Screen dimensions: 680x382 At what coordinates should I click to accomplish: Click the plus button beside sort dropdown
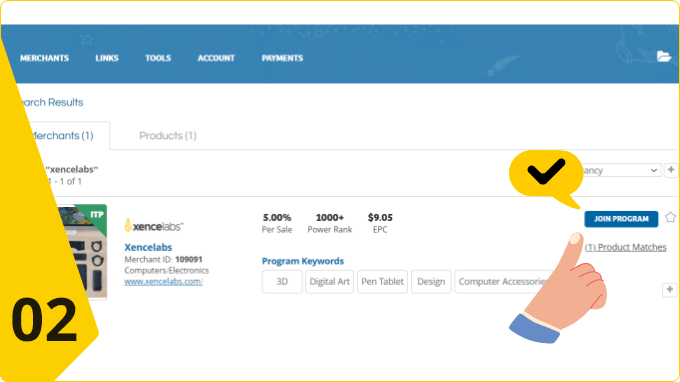[x=671, y=170]
